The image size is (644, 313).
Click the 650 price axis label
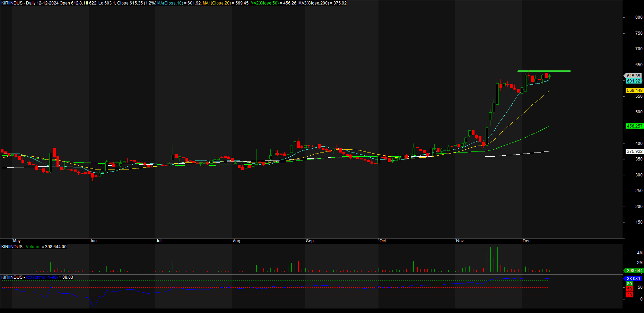pos(639,65)
